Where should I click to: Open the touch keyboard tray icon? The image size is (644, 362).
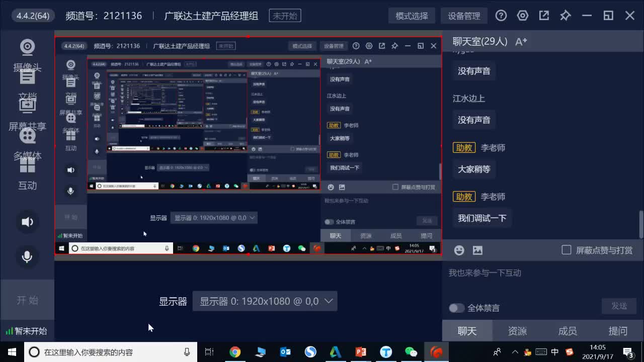[541, 352]
